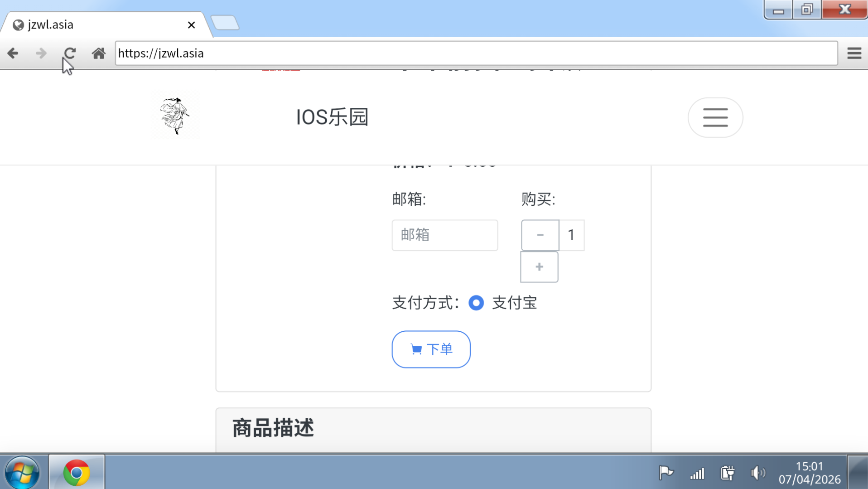Open a new browser tab
Image resolution: width=868 pixels, height=489 pixels.
tap(225, 23)
